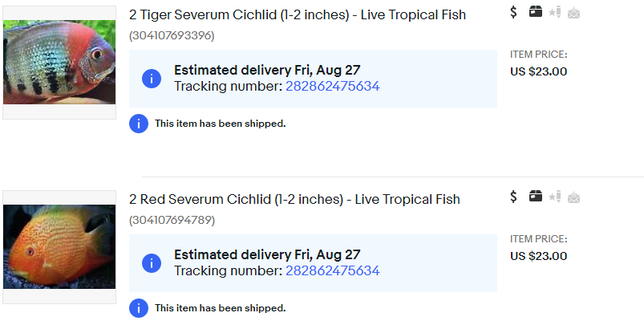Open the Tiger Severum tracking number link

coord(332,87)
